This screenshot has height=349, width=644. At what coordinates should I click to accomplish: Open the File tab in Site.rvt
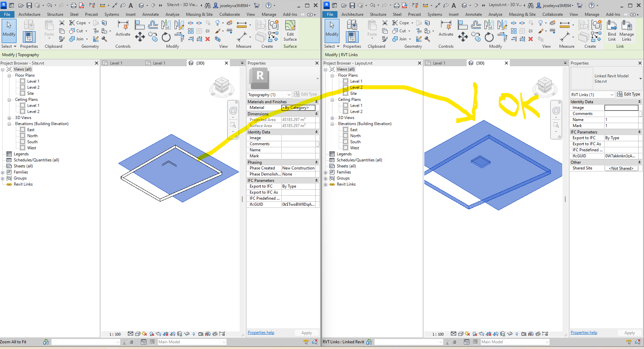click(7, 14)
